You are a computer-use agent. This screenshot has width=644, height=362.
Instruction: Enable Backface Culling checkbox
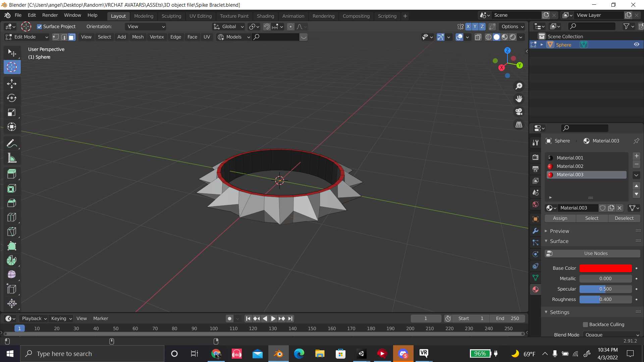point(585,324)
